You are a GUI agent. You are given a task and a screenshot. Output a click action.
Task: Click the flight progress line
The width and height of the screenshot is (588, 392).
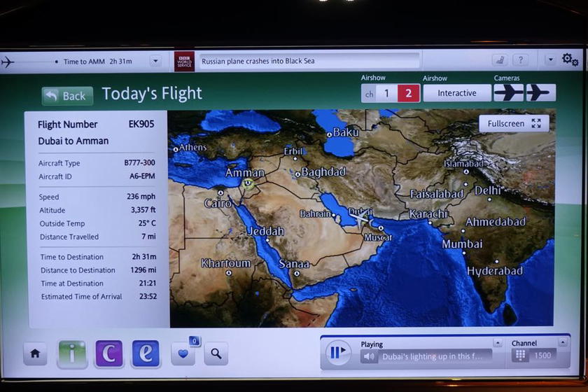tap(36, 62)
